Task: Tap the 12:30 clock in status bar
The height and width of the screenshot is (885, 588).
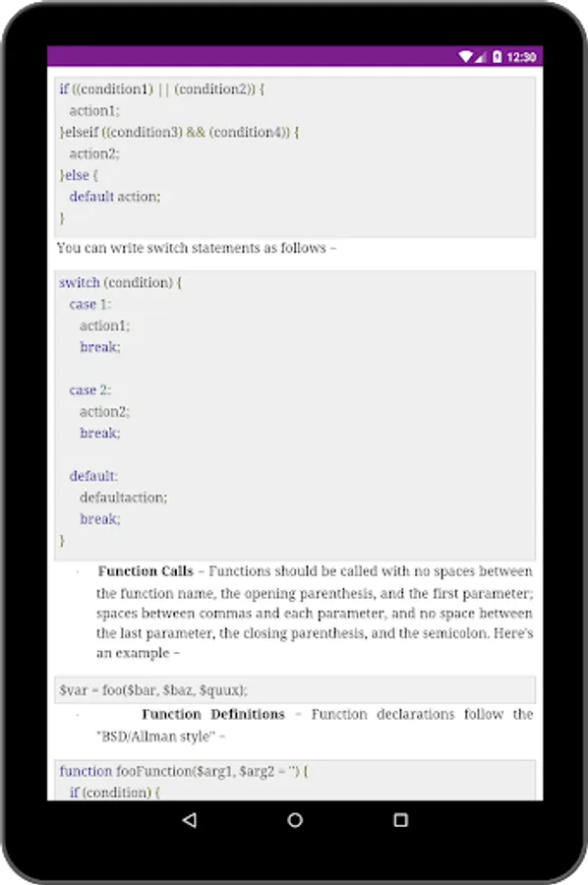Action: (x=521, y=56)
